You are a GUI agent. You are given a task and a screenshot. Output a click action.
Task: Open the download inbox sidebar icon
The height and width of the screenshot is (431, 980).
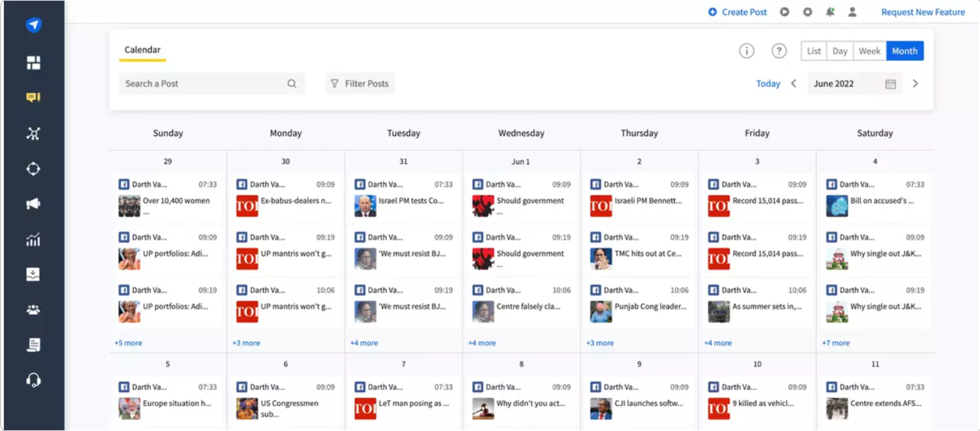(33, 275)
